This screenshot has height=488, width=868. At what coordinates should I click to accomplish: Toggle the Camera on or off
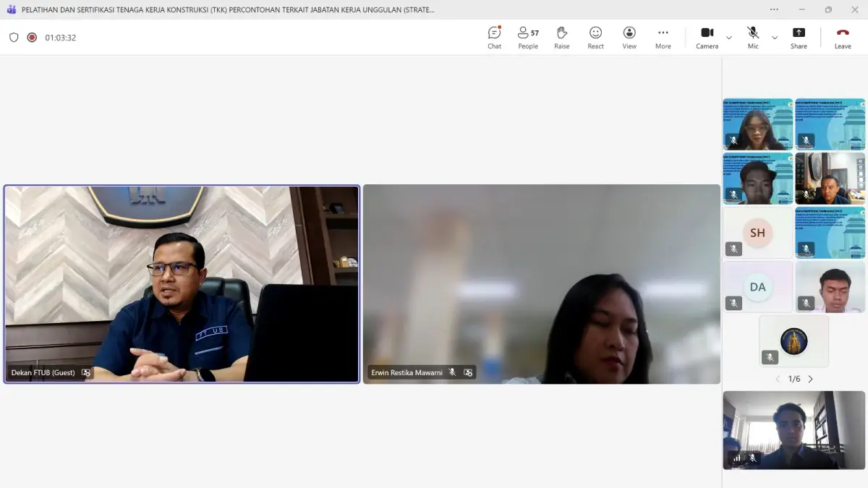(707, 38)
